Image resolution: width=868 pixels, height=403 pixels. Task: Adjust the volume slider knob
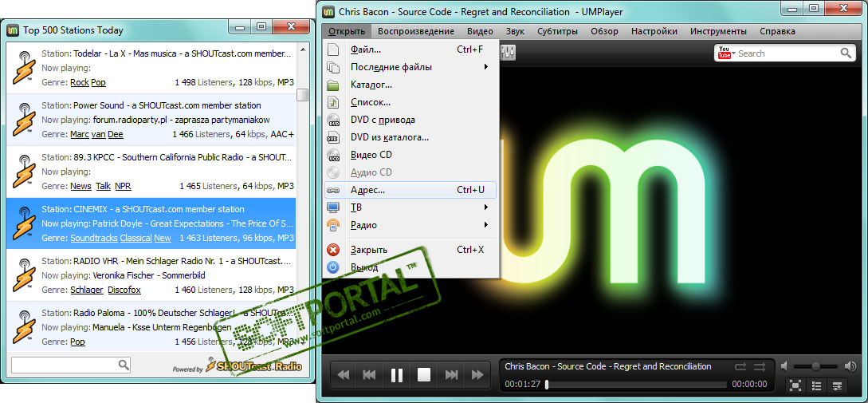point(815,366)
